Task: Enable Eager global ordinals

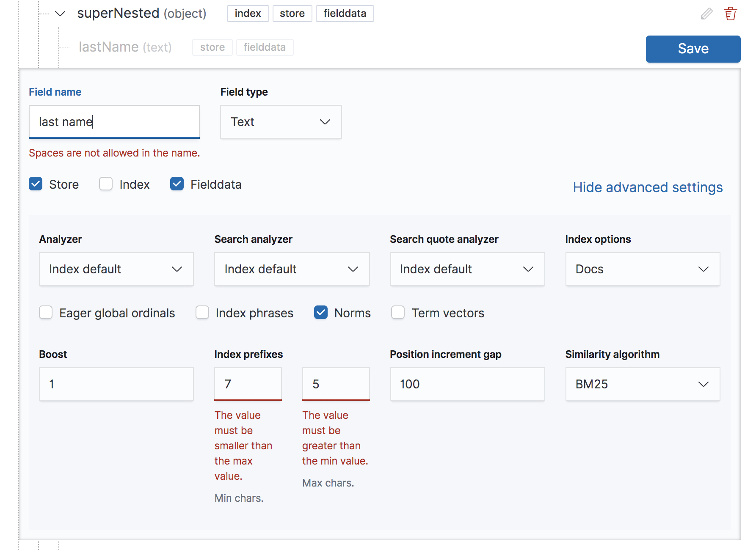Action: (x=46, y=313)
